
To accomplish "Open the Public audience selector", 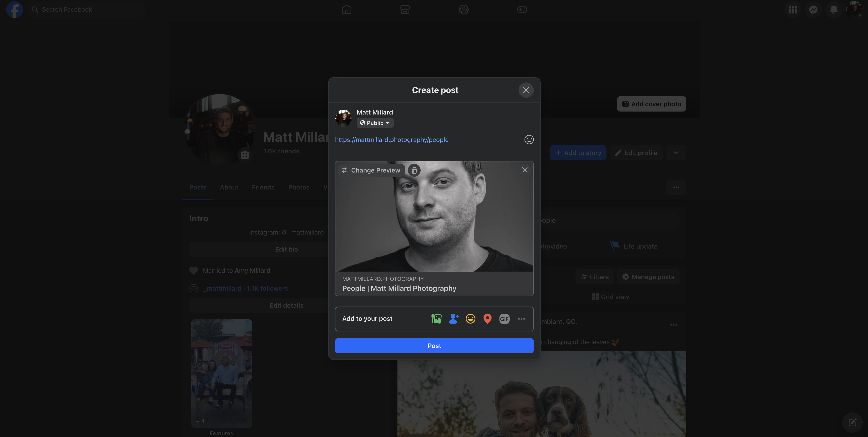I will [x=375, y=123].
